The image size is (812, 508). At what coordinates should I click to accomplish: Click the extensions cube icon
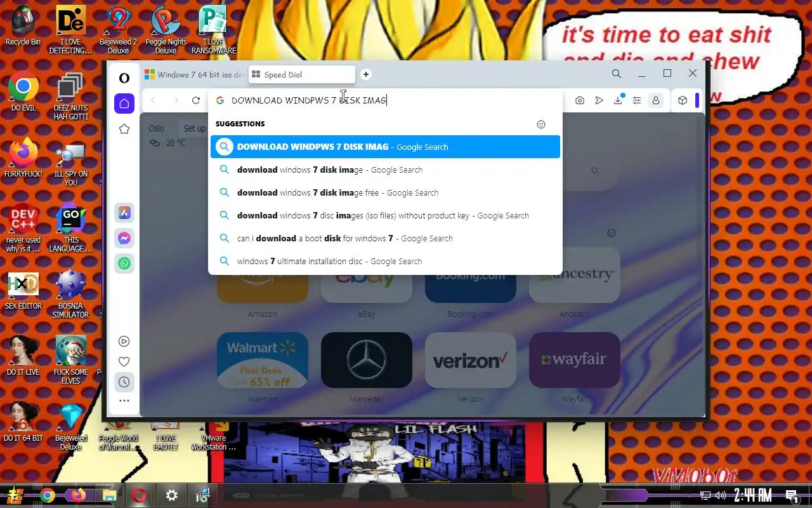click(683, 100)
